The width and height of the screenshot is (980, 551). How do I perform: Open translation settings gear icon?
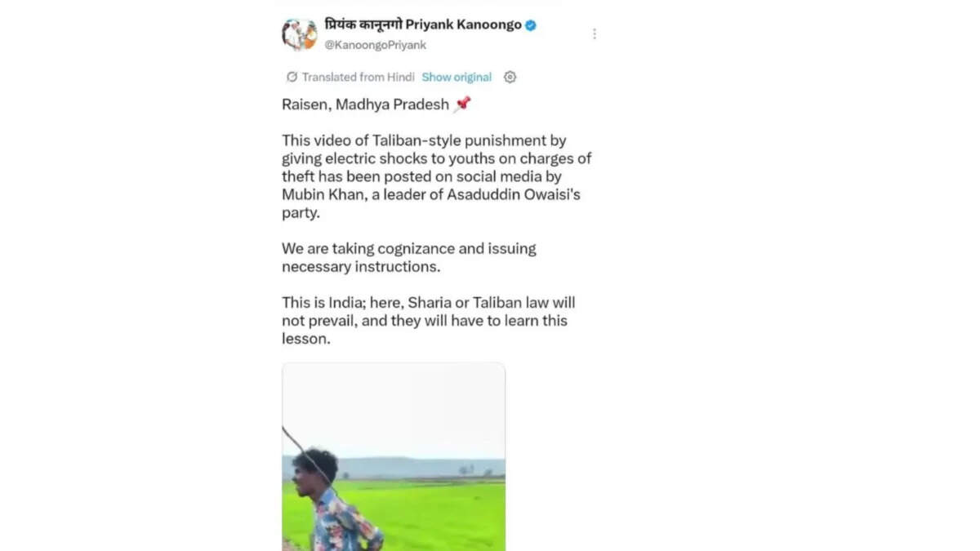[510, 77]
